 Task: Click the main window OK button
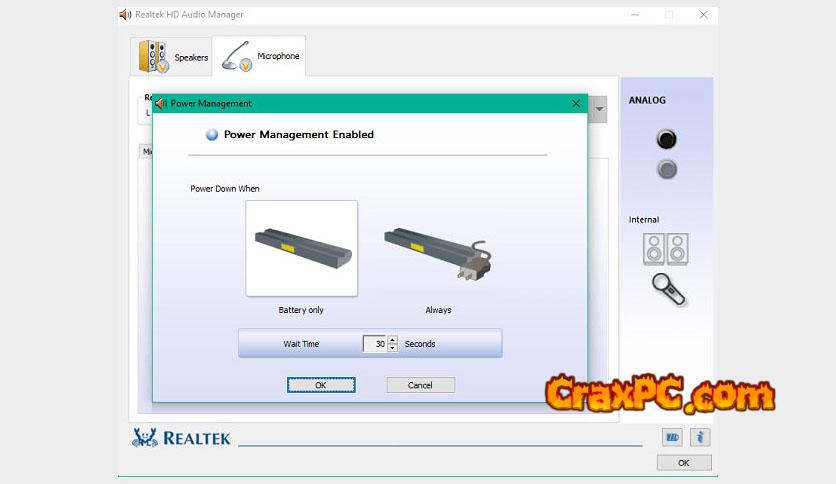[x=684, y=463]
